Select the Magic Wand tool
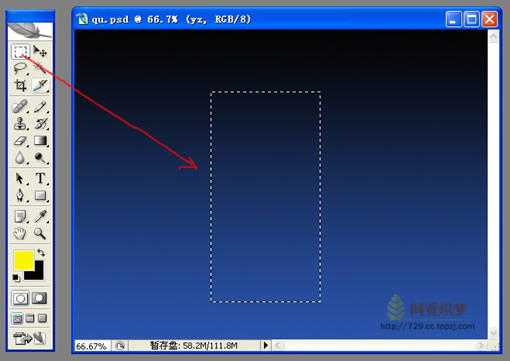This screenshot has width=510, height=361. point(40,68)
